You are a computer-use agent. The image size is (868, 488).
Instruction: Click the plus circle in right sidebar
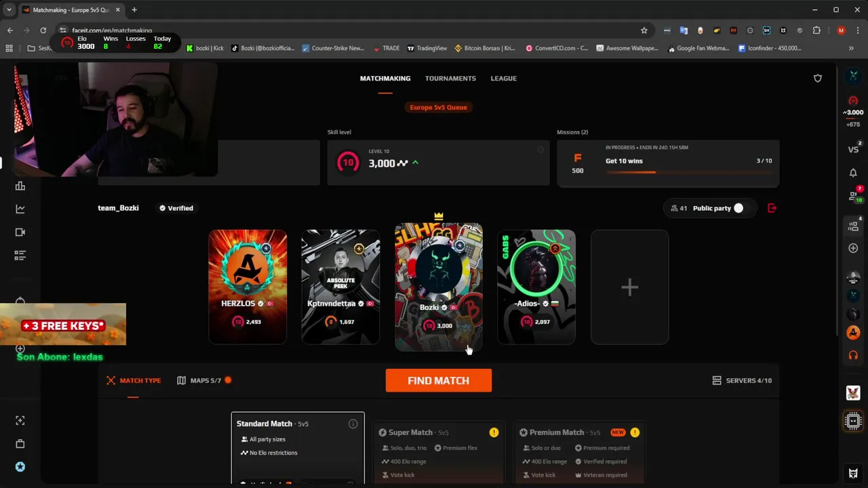tap(853, 248)
